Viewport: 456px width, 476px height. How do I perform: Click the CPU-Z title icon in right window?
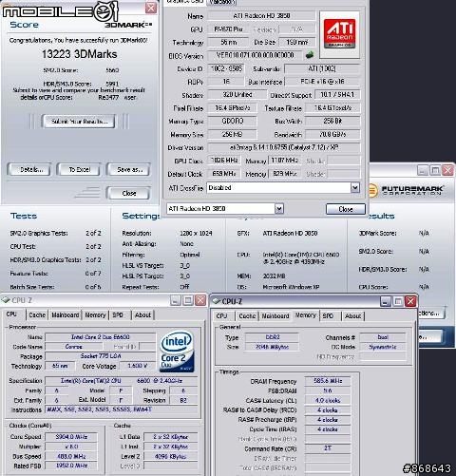(x=217, y=301)
